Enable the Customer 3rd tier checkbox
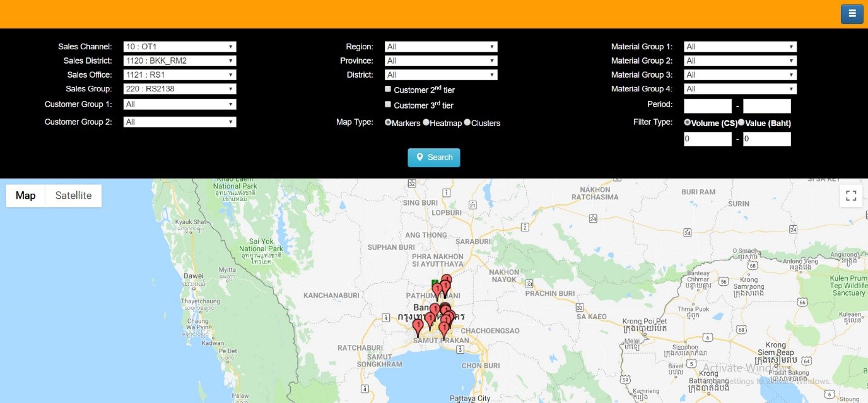The width and height of the screenshot is (868, 403). [388, 104]
